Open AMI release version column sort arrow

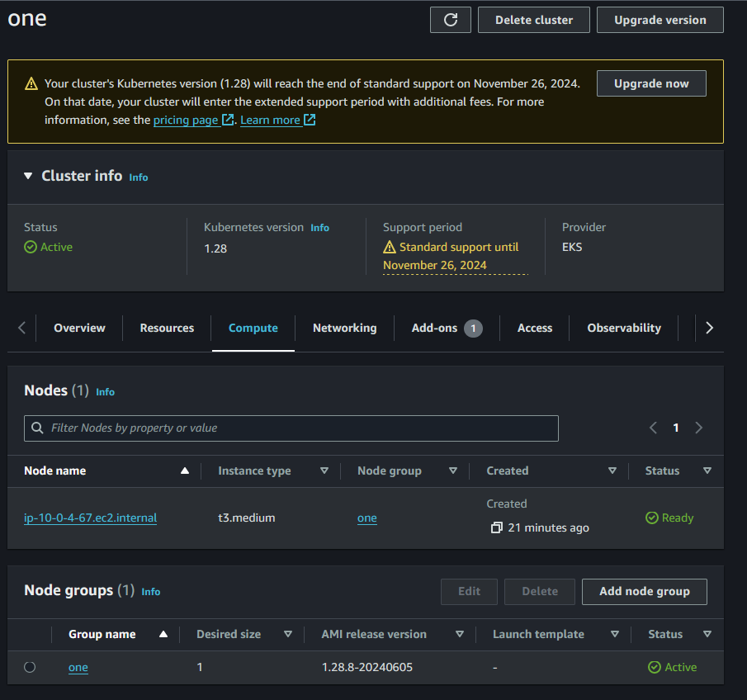pyautogui.click(x=460, y=635)
